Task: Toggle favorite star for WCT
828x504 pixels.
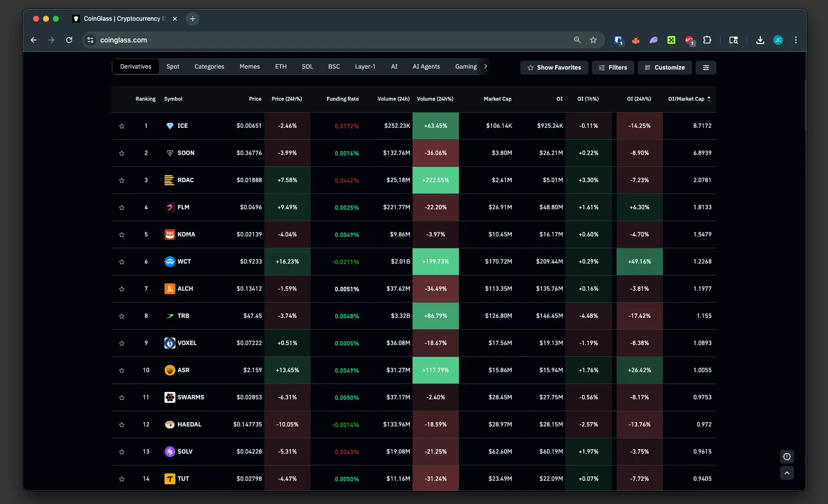Action: tap(122, 262)
